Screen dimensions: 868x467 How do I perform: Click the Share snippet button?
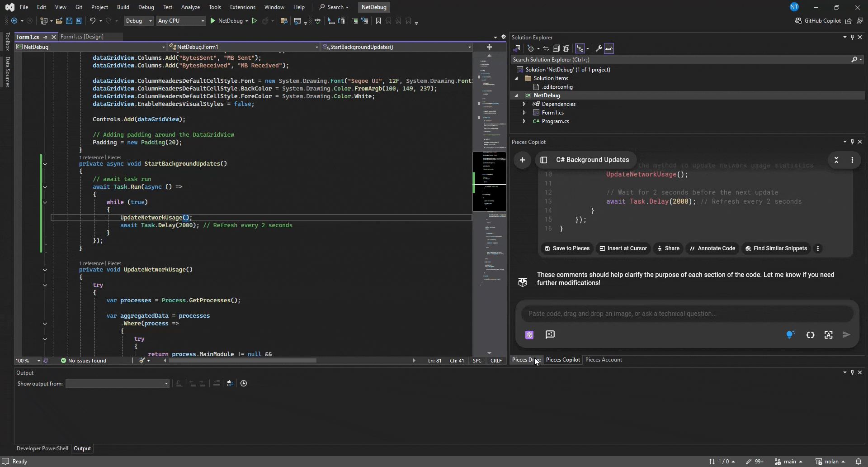click(668, 248)
